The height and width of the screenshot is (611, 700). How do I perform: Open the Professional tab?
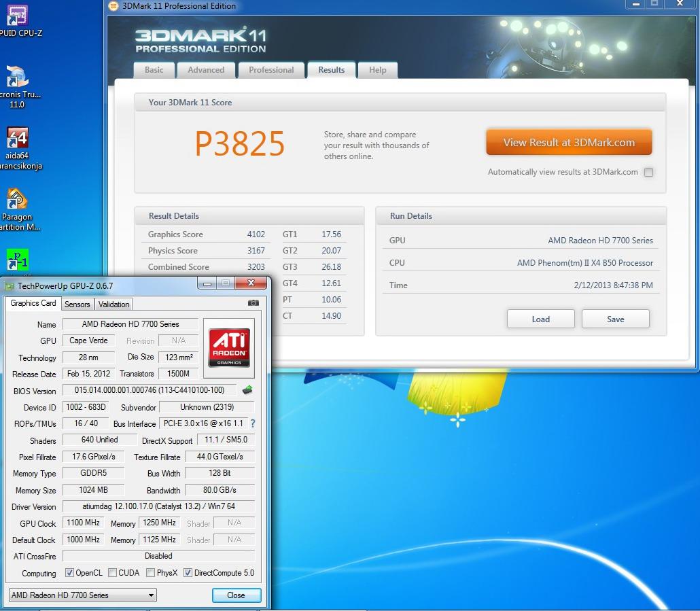pos(271,70)
